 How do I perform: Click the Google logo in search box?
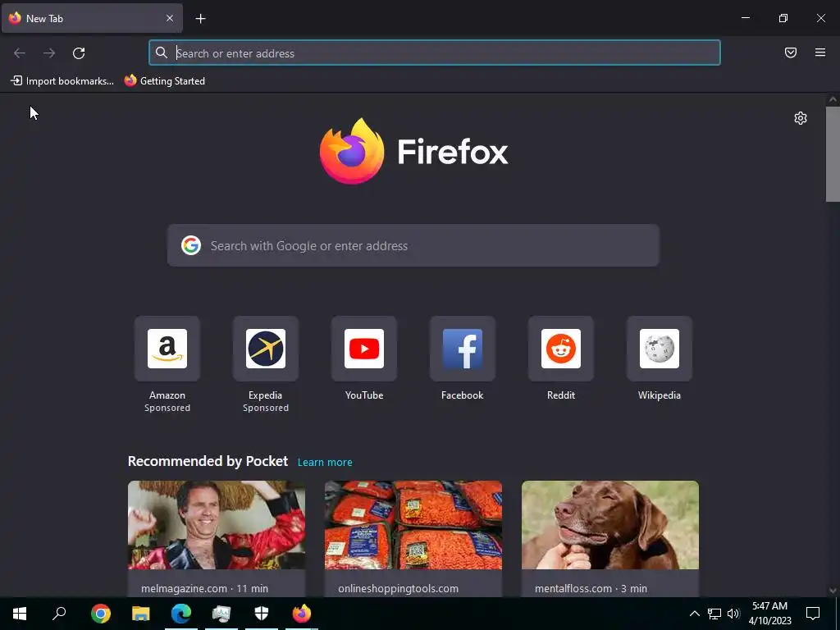coord(190,245)
